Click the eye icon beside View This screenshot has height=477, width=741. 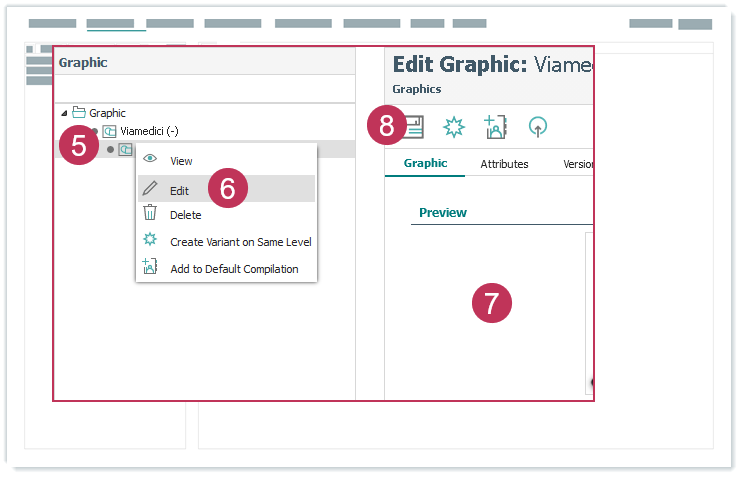150,160
